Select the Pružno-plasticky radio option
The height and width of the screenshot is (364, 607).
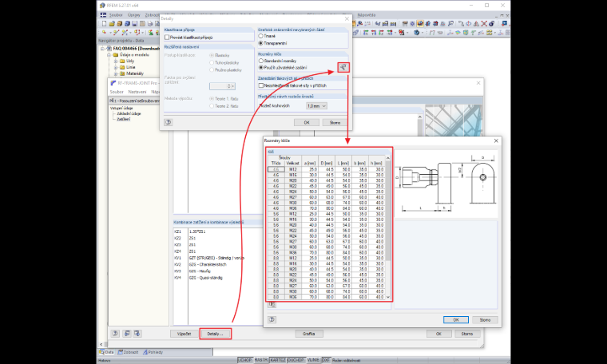click(x=212, y=69)
